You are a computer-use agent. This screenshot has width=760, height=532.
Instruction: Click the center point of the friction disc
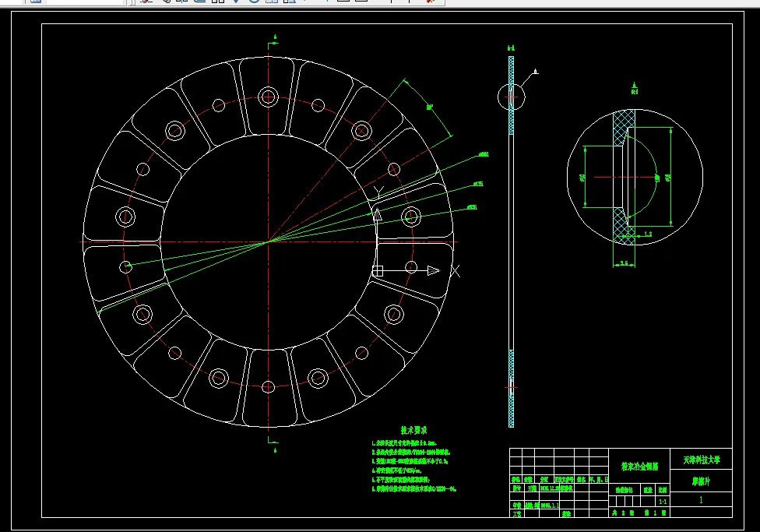(x=269, y=241)
